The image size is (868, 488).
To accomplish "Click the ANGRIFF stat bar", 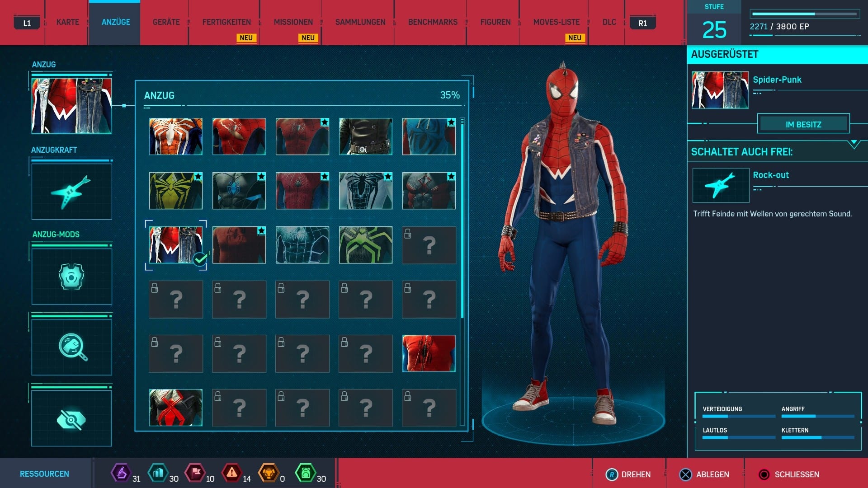I will point(818,416).
